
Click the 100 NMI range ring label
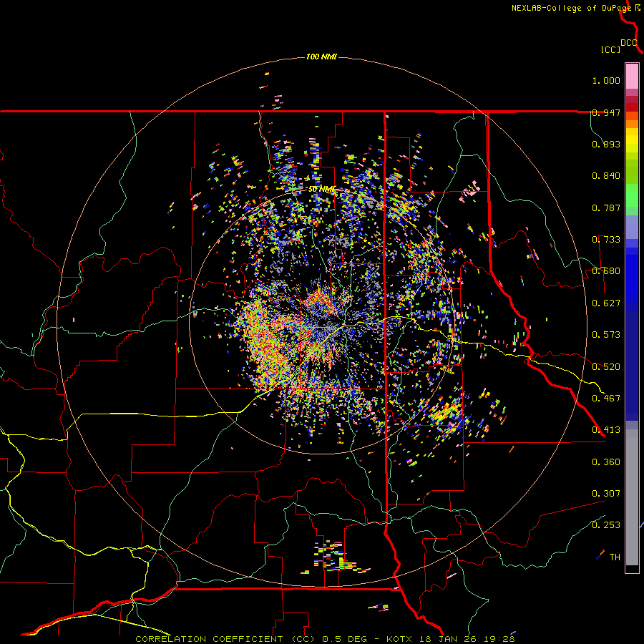(x=321, y=57)
